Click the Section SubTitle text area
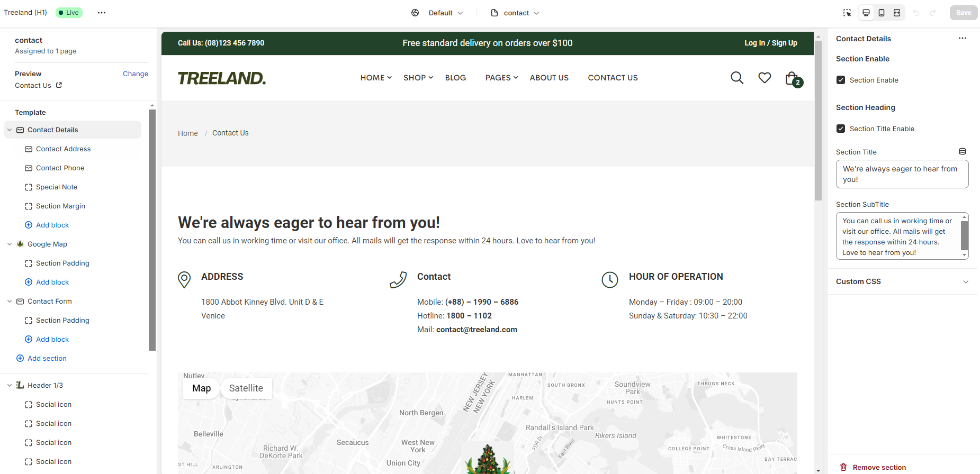This screenshot has height=474, width=980. tap(902, 236)
